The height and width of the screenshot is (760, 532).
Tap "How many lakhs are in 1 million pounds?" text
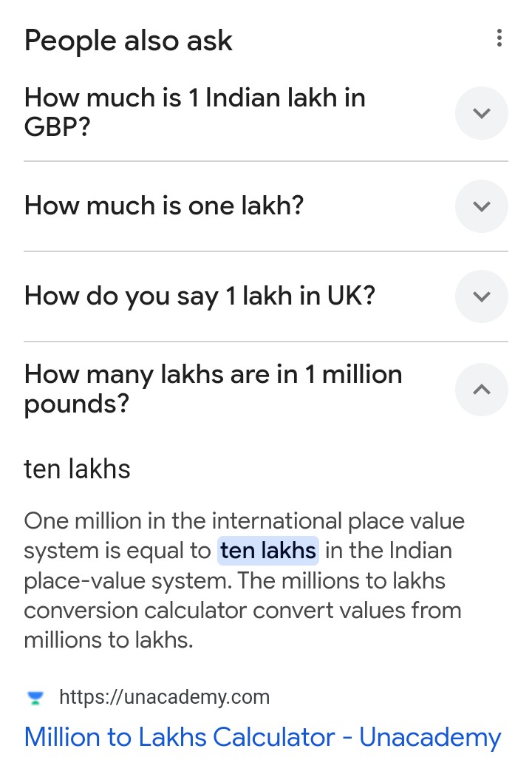[x=213, y=388]
